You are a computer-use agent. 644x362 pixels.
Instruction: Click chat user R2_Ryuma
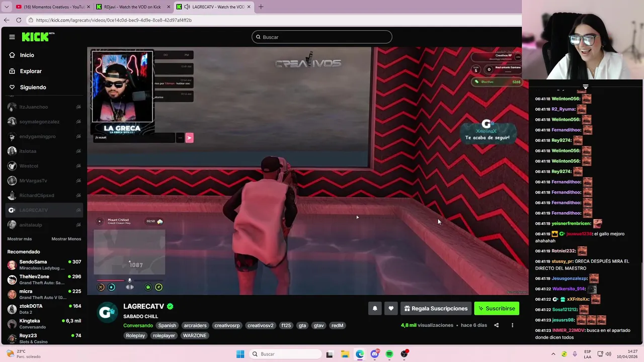click(563, 109)
